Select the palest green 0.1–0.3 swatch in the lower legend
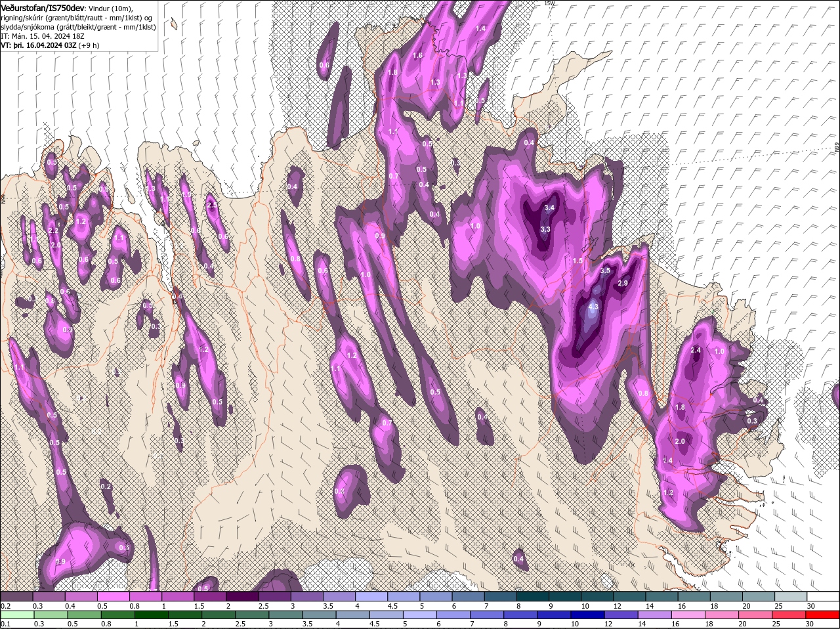840x629 pixels. [16, 615]
